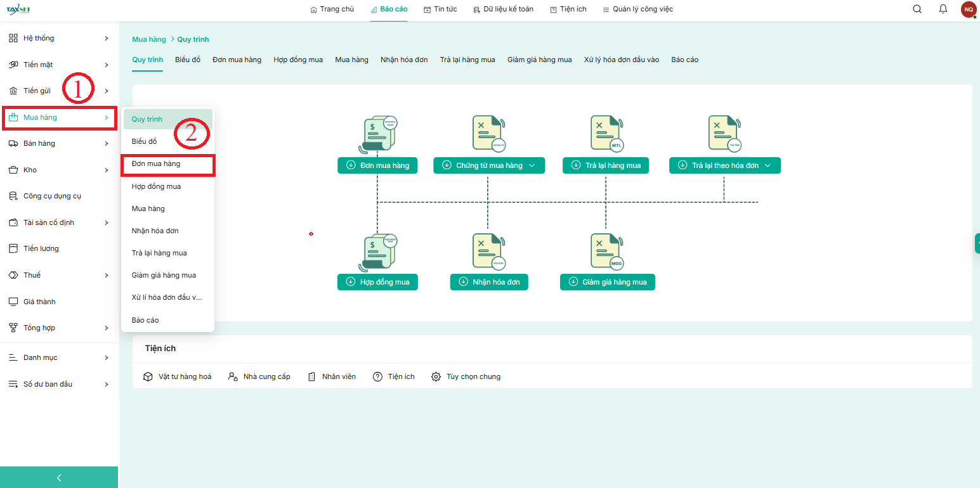Switch to the Biểu đồ tab
Viewport: 980px width, 488px height.
[x=188, y=60]
